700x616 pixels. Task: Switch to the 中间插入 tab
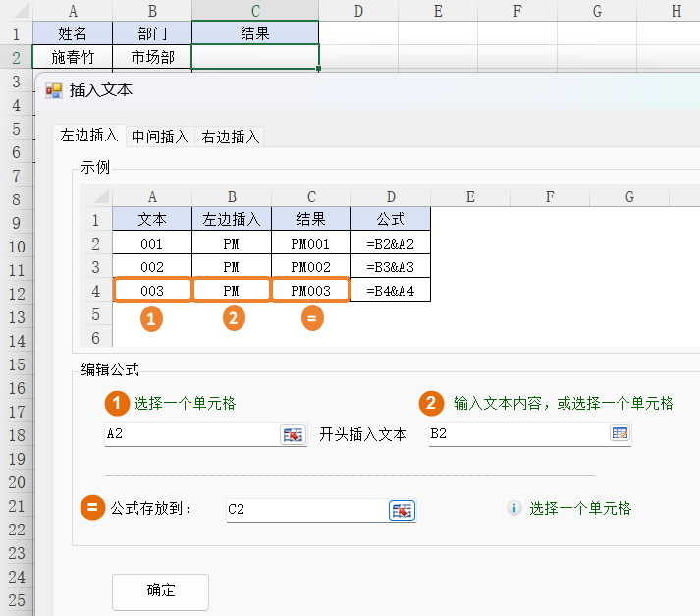[x=160, y=137]
